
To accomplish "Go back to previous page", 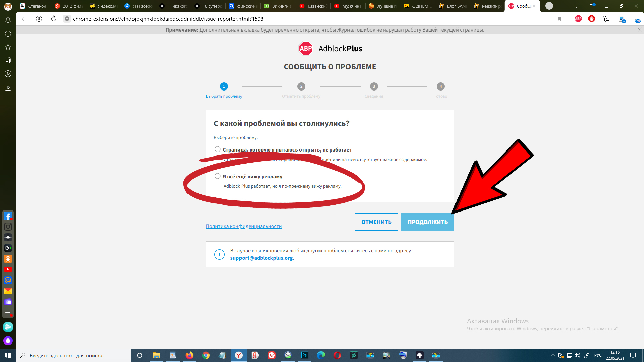I will (24, 19).
